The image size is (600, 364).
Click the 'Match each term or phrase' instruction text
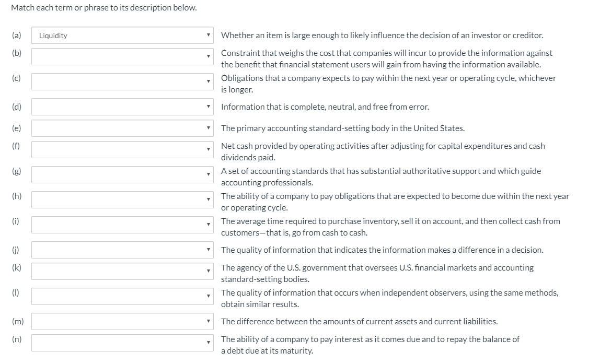pos(103,8)
